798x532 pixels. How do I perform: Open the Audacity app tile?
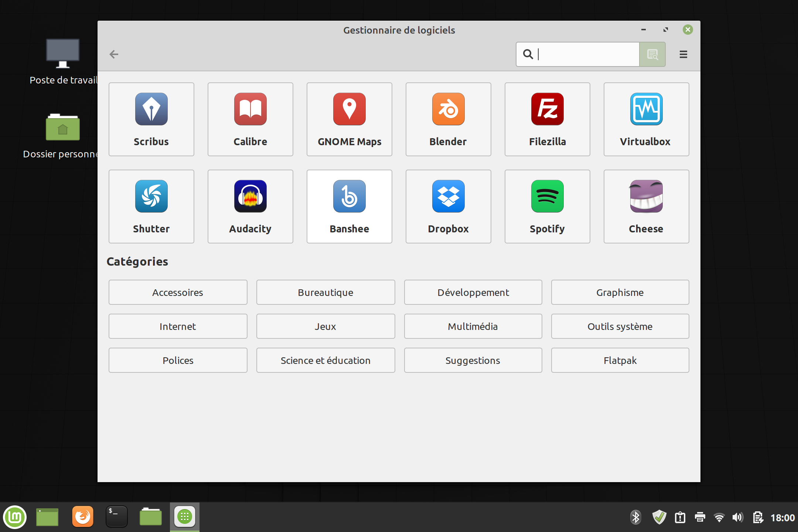[250, 207]
